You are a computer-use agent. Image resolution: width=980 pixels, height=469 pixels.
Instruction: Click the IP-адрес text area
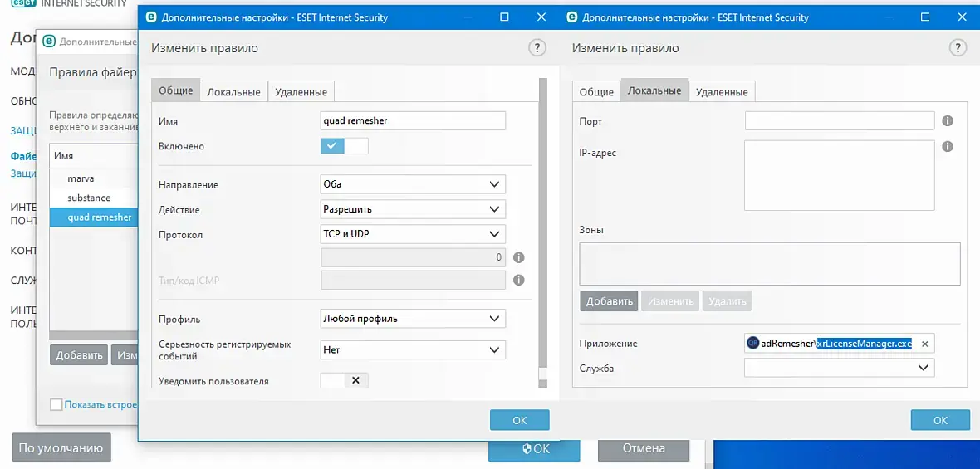pos(840,175)
